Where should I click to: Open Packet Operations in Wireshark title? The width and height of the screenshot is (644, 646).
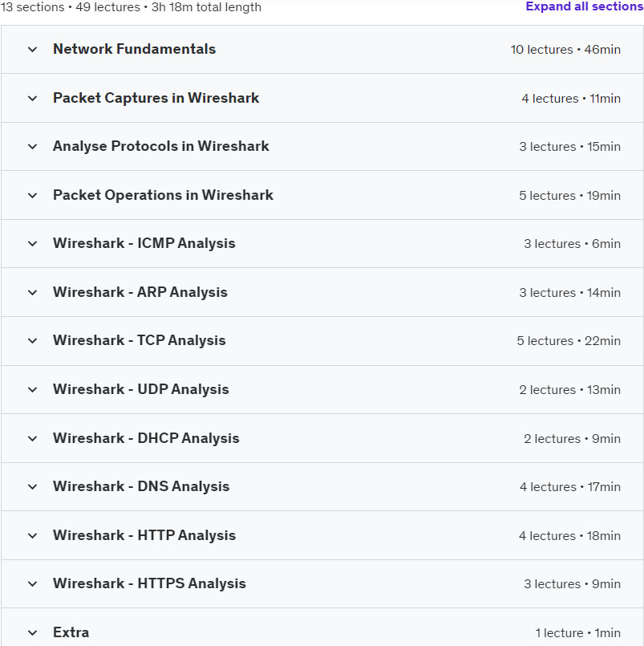(163, 195)
